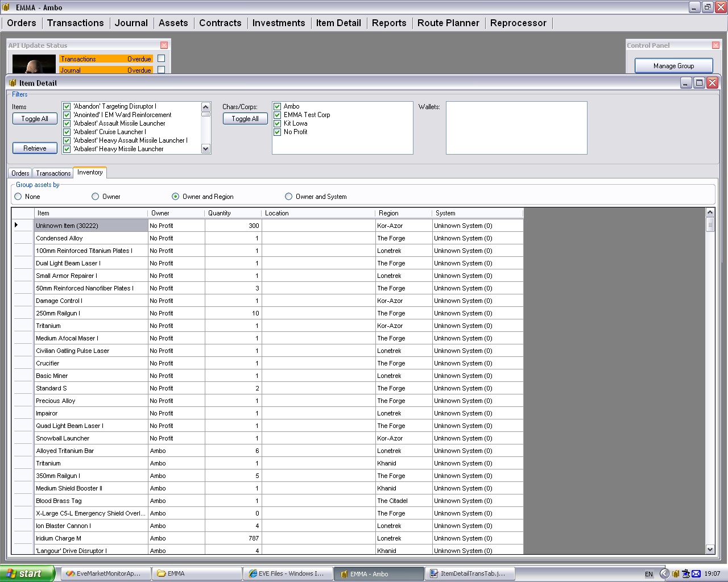Click the Retrieve button
Screen dimensions: 728x582
pyautogui.click(x=35, y=148)
